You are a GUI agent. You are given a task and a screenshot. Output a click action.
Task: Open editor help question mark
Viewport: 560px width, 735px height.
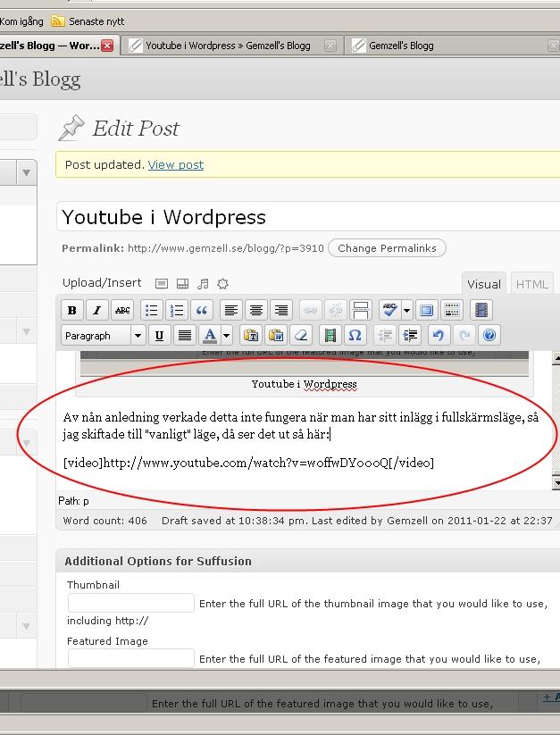tap(489, 336)
